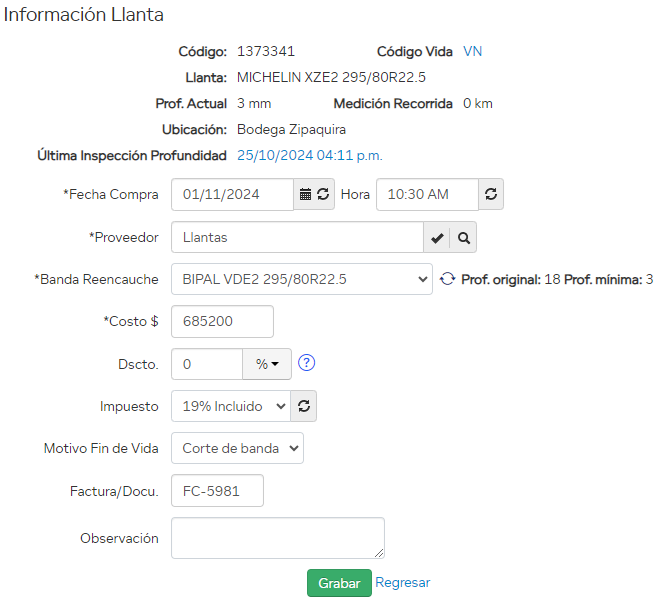Click the Proveedor text field
Screen dimensions: 663x612
(297, 238)
